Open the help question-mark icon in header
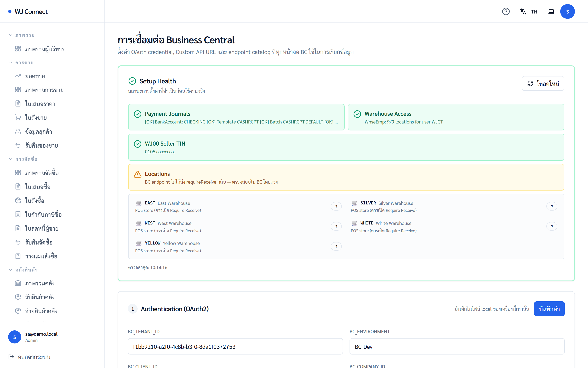 click(x=506, y=11)
